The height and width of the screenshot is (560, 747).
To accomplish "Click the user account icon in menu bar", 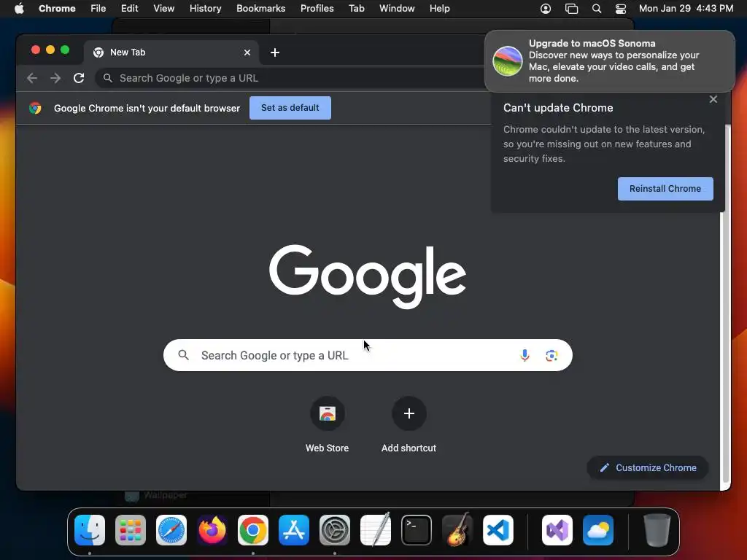I will coord(546,9).
